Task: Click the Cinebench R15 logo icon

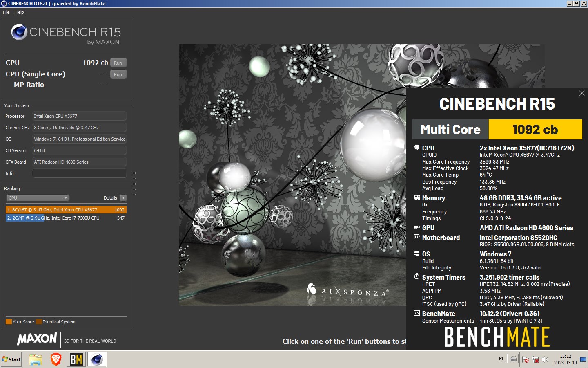Action: click(19, 32)
